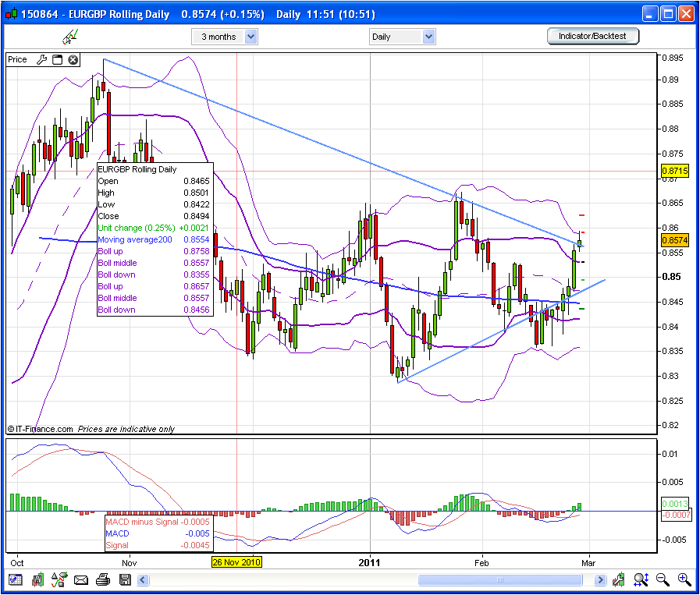700x595 pixels.
Task: Select the line drawing tool icon
Action: [x=70, y=37]
